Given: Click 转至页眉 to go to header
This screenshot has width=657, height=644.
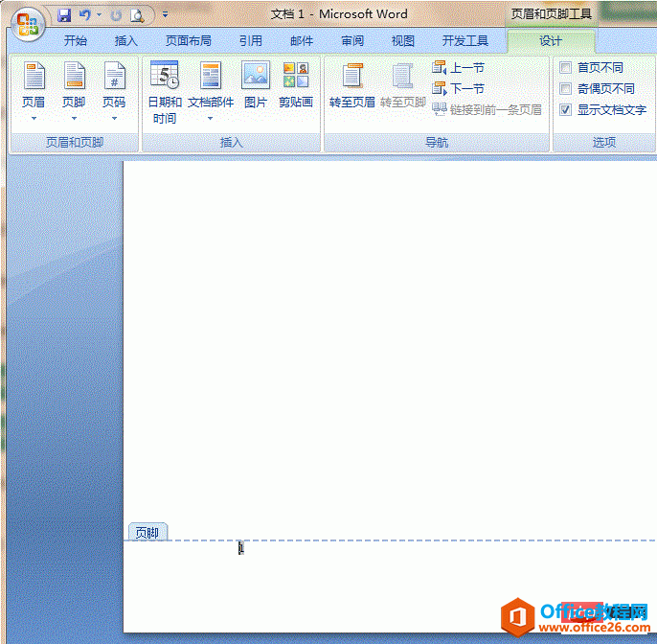Looking at the screenshot, I should click(352, 85).
